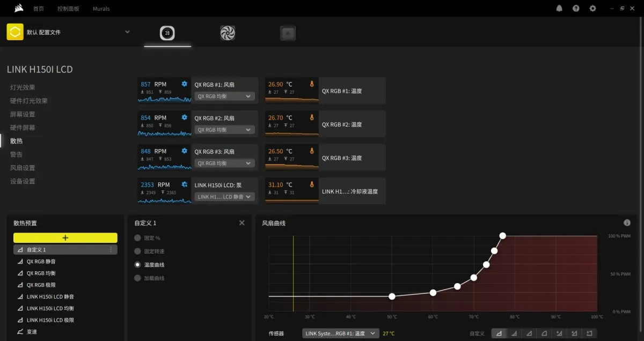The image size is (644, 341).
Task: Select the 自定义 1 cooling preset
Action: (65, 250)
